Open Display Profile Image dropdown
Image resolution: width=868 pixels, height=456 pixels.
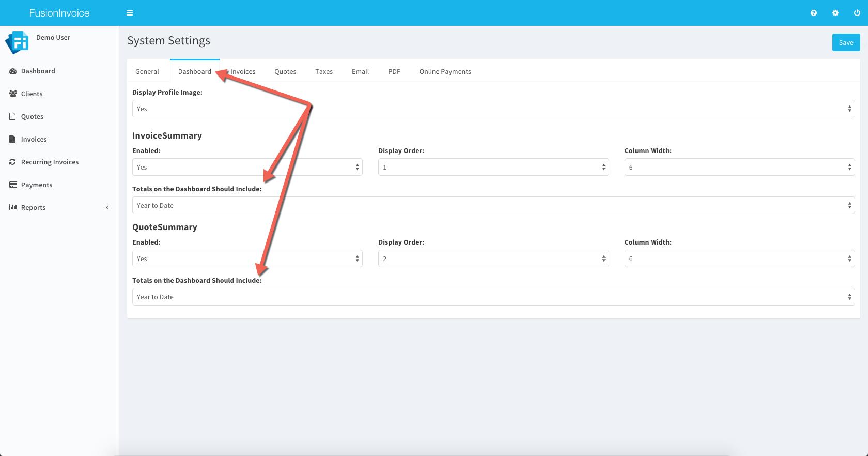[493, 109]
